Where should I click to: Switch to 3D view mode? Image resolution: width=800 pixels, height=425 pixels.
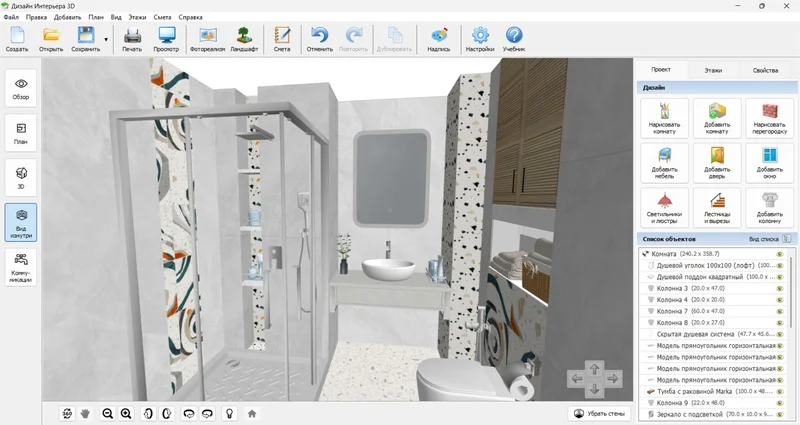pos(21,178)
